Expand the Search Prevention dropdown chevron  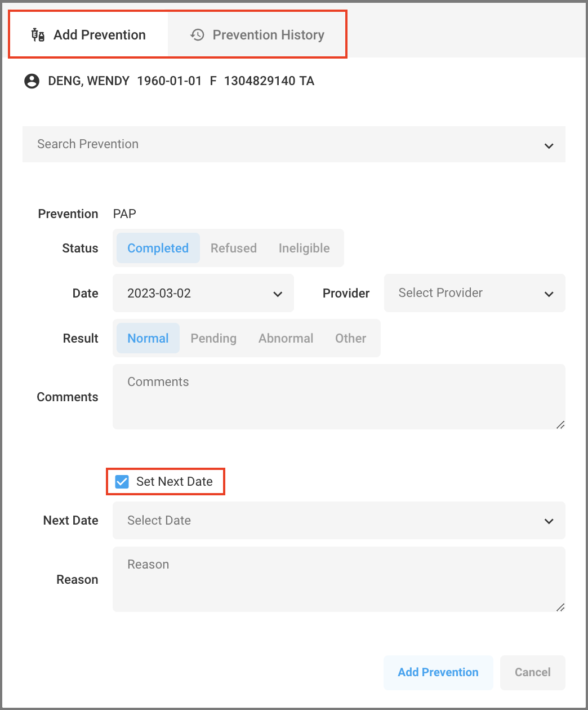pos(549,146)
